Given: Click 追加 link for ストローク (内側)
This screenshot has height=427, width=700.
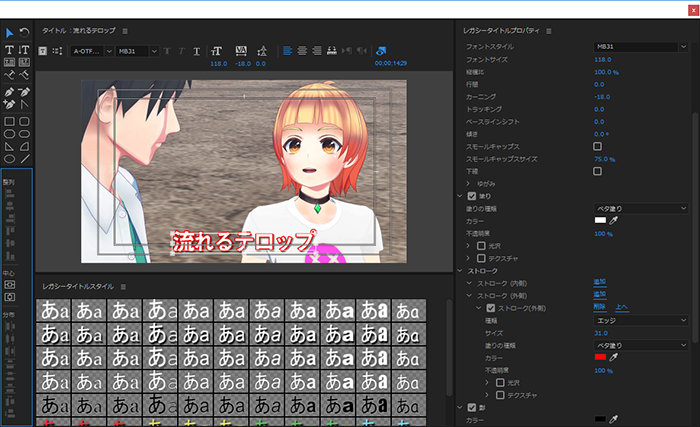Looking at the screenshot, I should click(x=600, y=281).
